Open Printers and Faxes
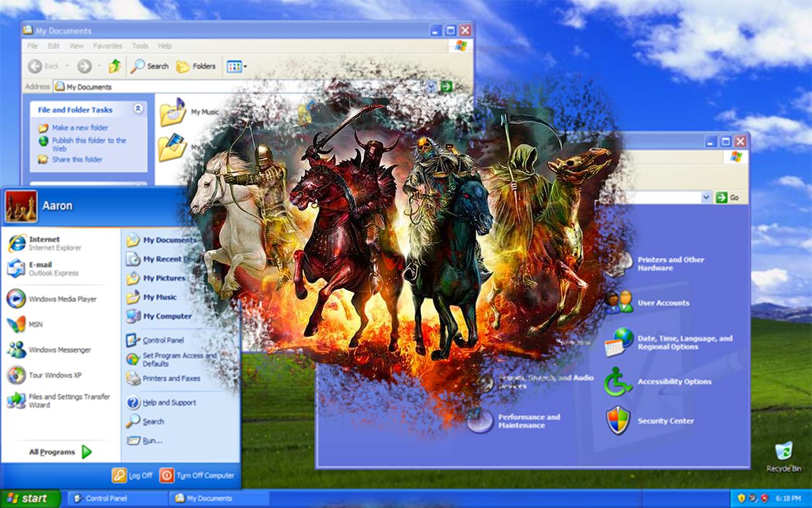This screenshot has height=508, width=812. (x=164, y=378)
